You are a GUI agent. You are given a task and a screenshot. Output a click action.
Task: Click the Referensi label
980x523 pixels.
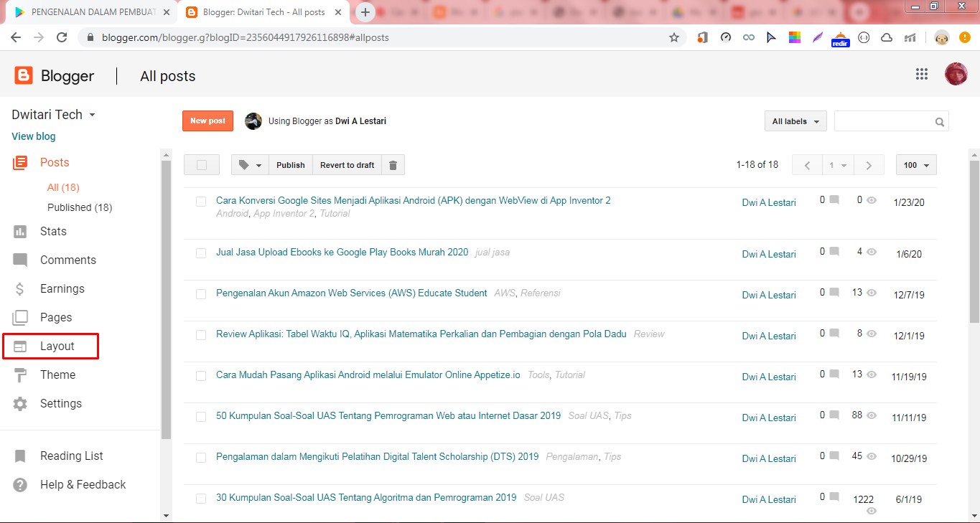[x=541, y=293]
